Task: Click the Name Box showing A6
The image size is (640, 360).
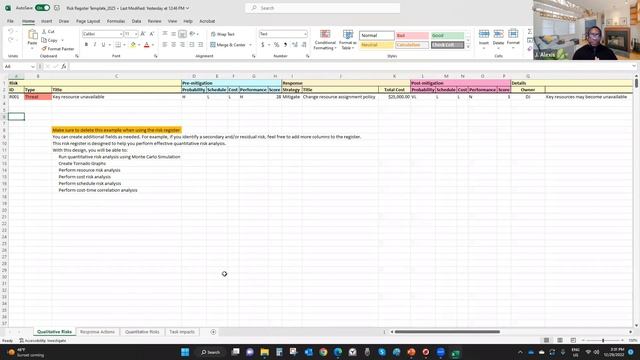Action: tap(19, 67)
